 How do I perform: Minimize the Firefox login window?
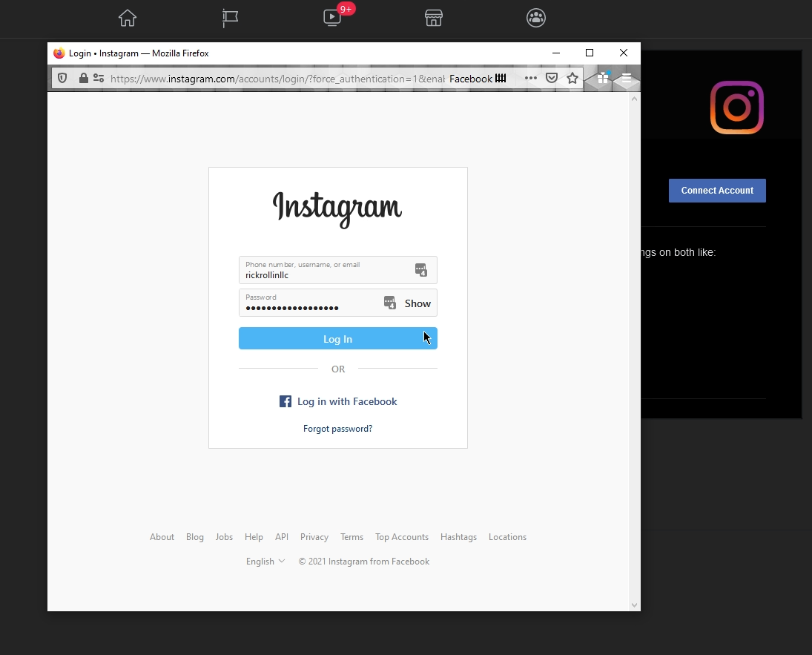(x=556, y=53)
